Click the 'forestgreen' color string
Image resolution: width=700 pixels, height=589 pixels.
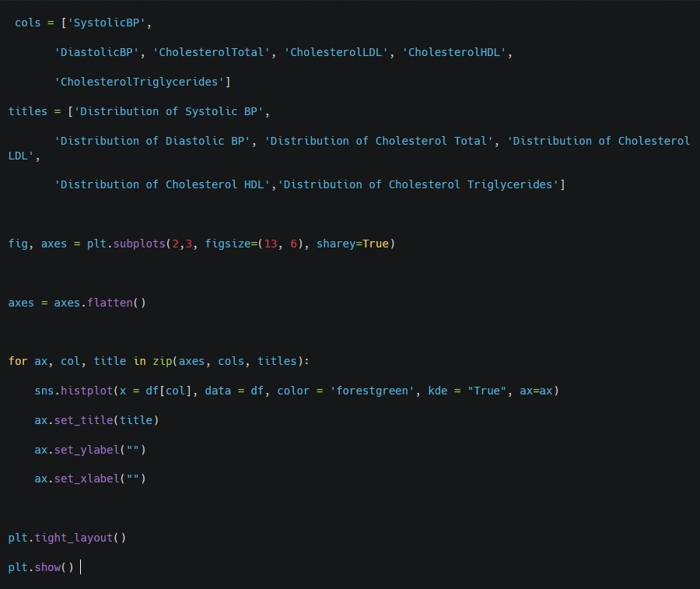pos(372,391)
